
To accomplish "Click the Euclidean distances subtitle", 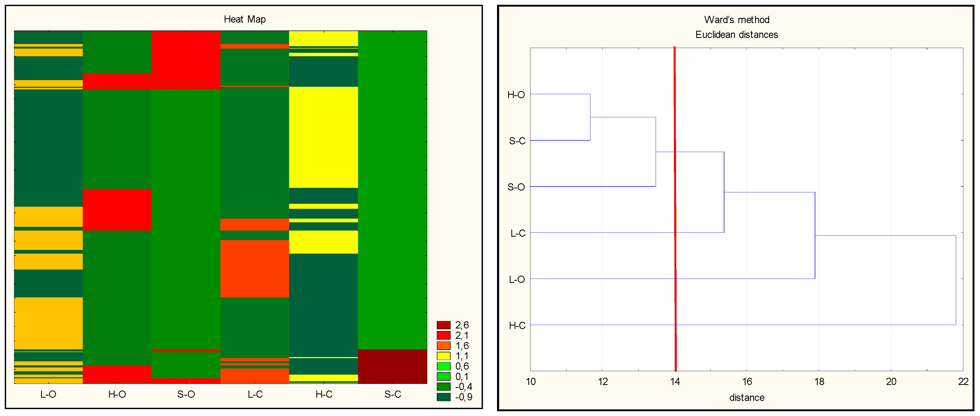I will (737, 35).
